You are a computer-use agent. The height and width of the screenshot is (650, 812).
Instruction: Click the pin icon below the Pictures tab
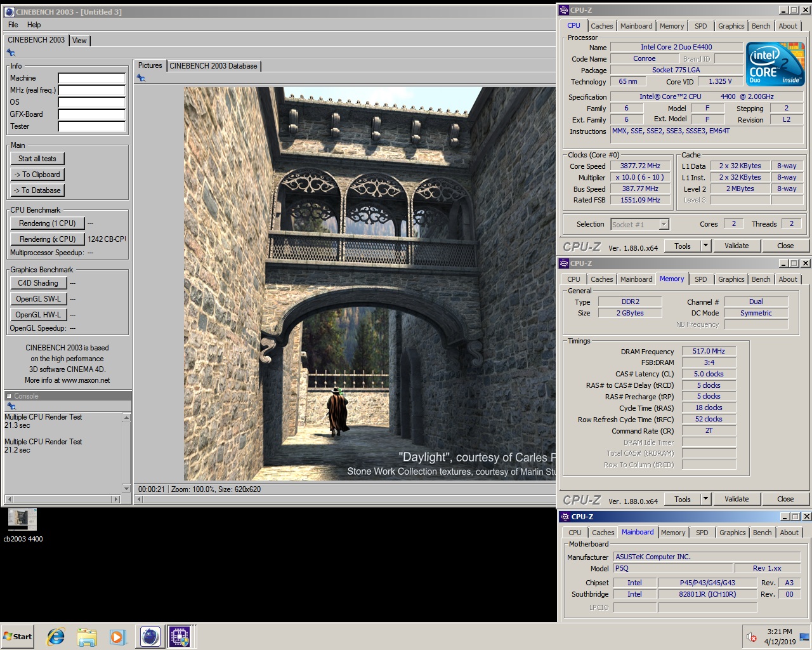(141, 77)
